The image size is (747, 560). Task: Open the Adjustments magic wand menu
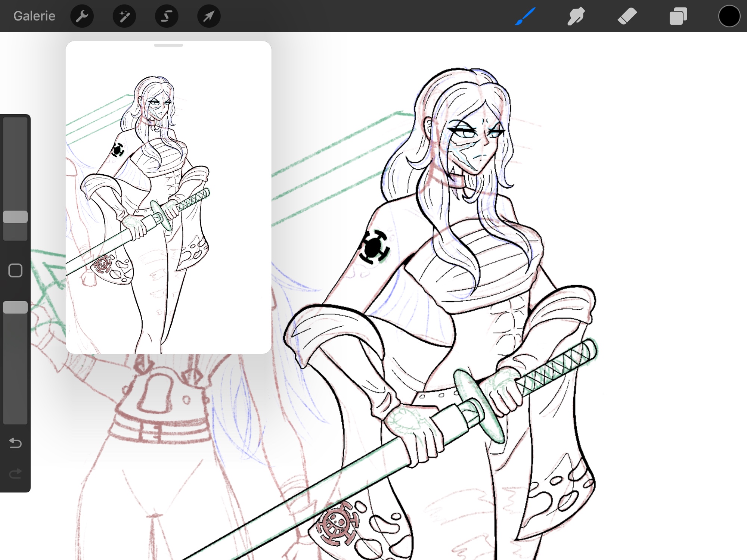point(124,16)
